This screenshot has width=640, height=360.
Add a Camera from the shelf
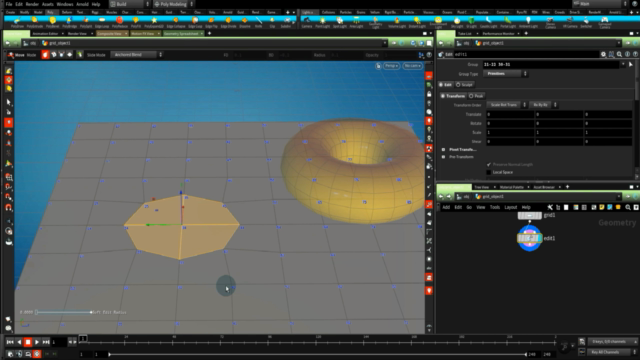(307, 22)
